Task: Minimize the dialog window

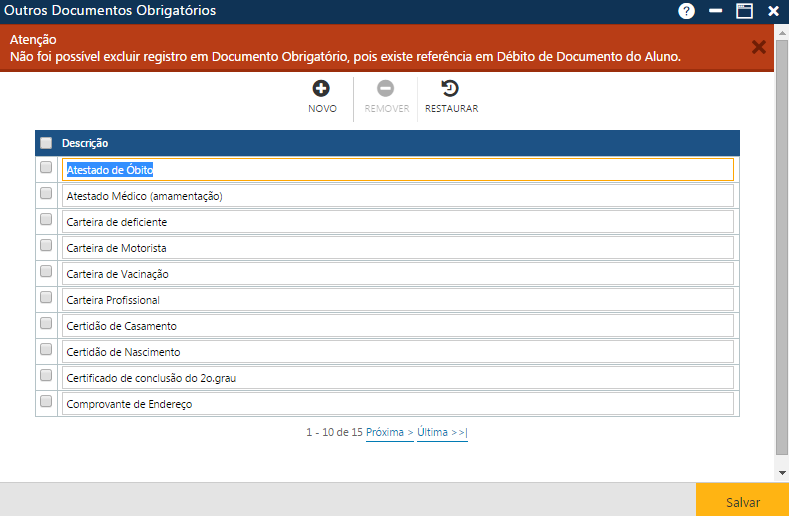Action: pyautogui.click(x=715, y=11)
